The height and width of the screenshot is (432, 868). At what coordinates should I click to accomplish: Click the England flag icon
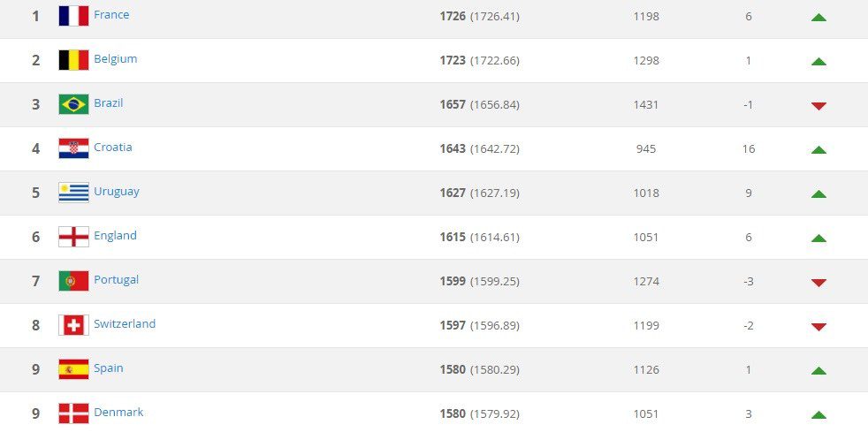click(x=73, y=237)
